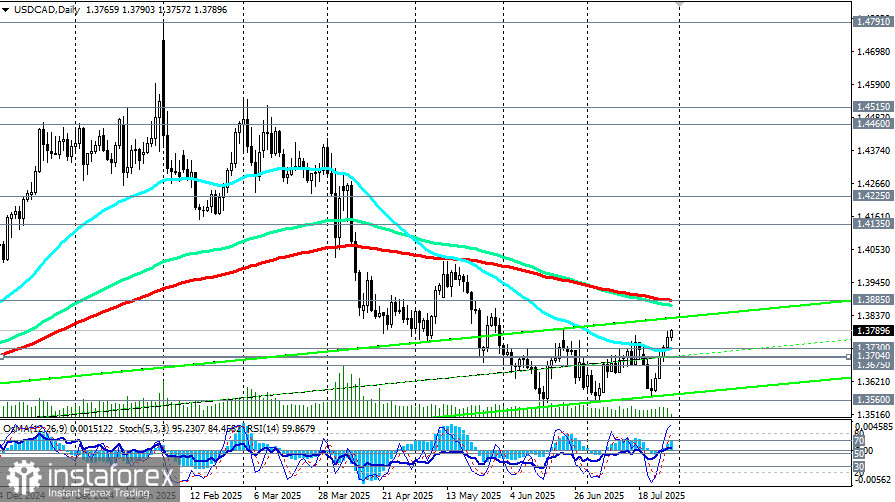Click the 21 Apr 2025 date label
The width and height of the screenshot is (895, 502).
408,496
